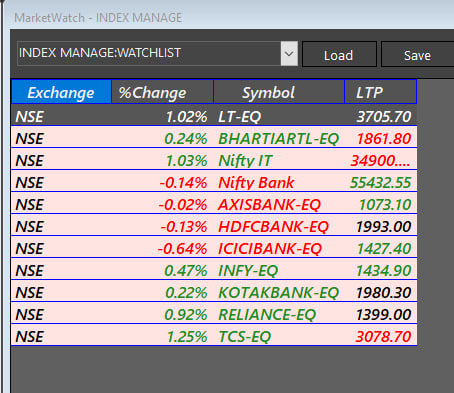
Task: Click the LTP column header
Action: (381, 92)
